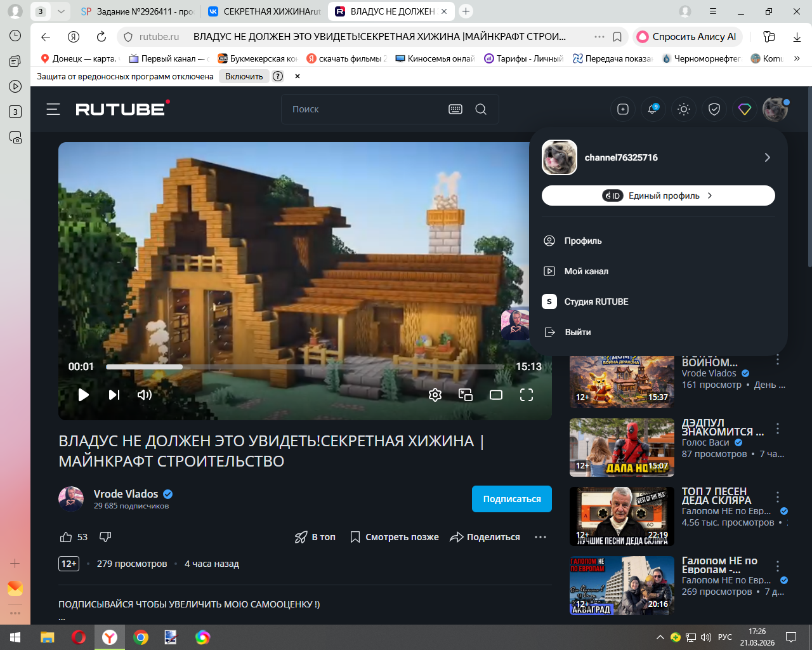
Task: Switch to the Задание №2926411 tab
Action: pyautogui.click(x=137, y=11)
